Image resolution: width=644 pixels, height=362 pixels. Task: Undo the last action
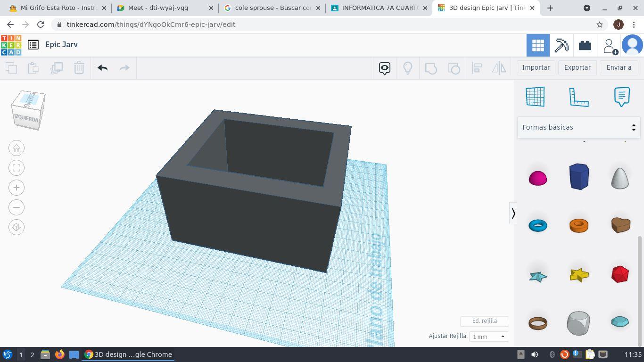click(102, 68)
